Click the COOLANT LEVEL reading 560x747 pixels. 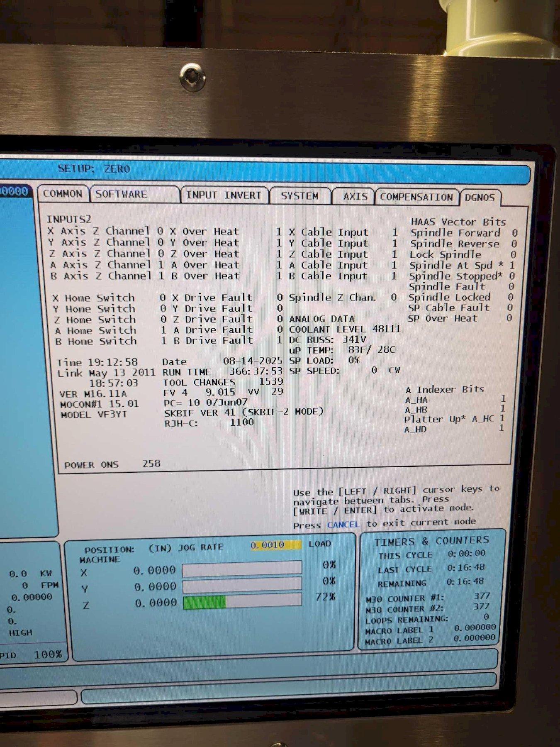pos(344,330)
